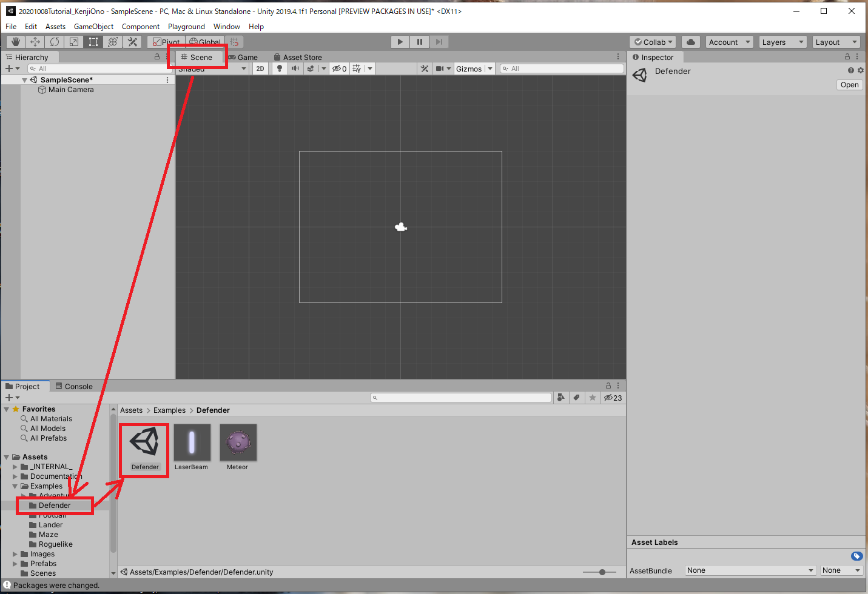Toggle scene lighting
Image resolution: width=868 pixels, height=594 pixels.
pyautogui.click(x=280, y=68)
